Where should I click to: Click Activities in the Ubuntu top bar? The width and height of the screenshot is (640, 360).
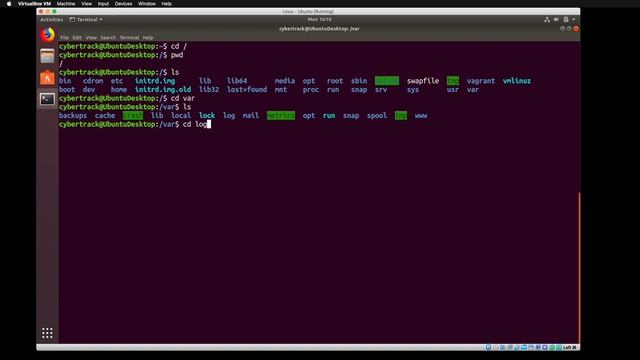click(51, 20)
